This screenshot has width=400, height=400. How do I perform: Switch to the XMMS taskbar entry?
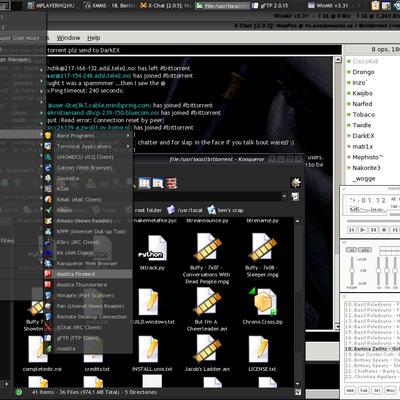pyautogui.click(x=110, y=6)
